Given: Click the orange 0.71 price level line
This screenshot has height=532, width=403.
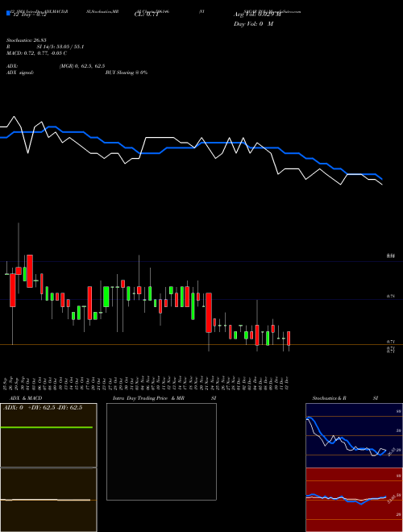Looking at the screenshot, I should pyautogui.click(x=201, y=345).
